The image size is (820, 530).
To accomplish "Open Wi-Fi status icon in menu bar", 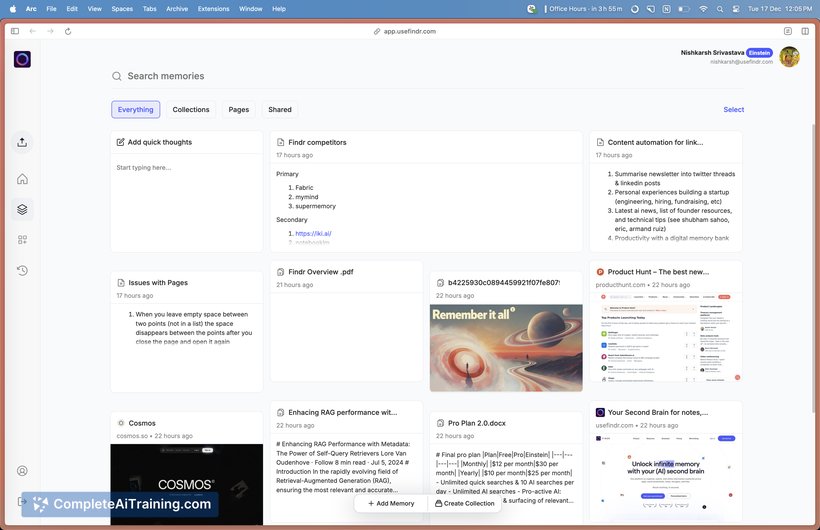I will (x=703, y=9).
